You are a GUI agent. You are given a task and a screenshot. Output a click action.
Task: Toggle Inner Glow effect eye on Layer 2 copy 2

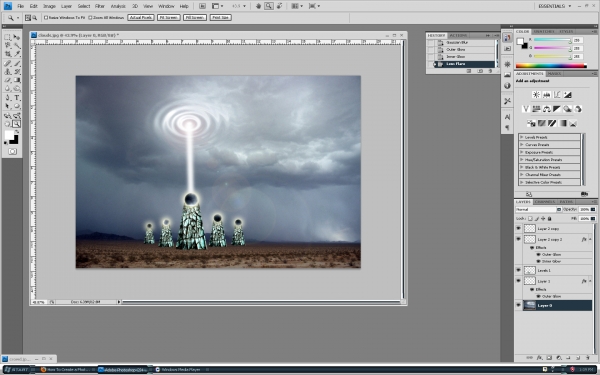pos(538,261)
